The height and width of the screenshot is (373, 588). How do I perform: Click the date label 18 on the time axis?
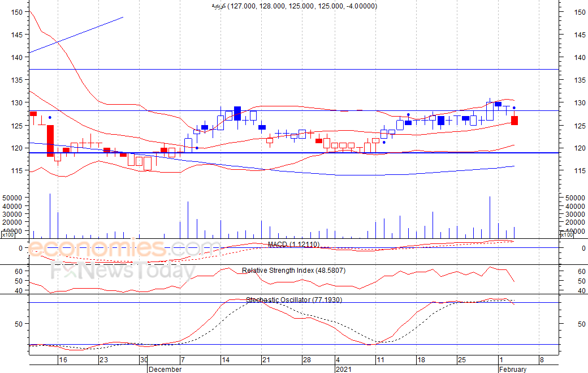(421, 360)
